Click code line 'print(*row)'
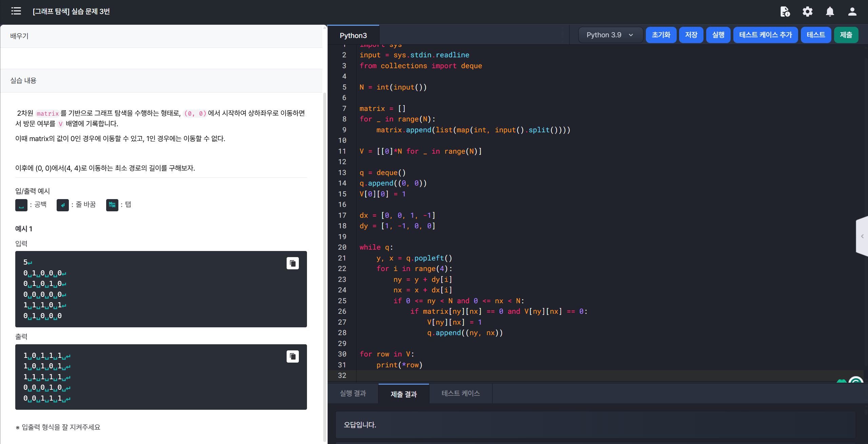Viewport: 868px width, 444px height. 399,365
